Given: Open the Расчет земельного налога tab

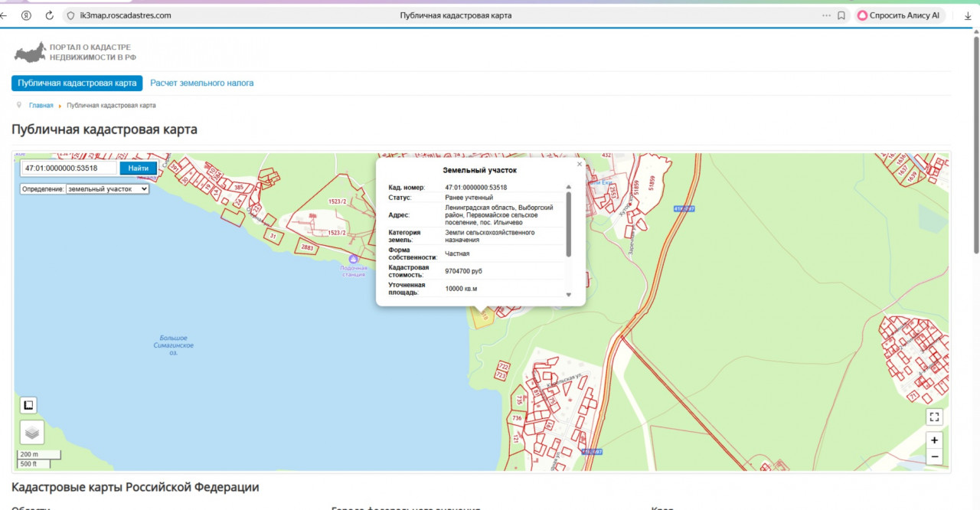Looking at the screenshot, I should click(201, 83).
